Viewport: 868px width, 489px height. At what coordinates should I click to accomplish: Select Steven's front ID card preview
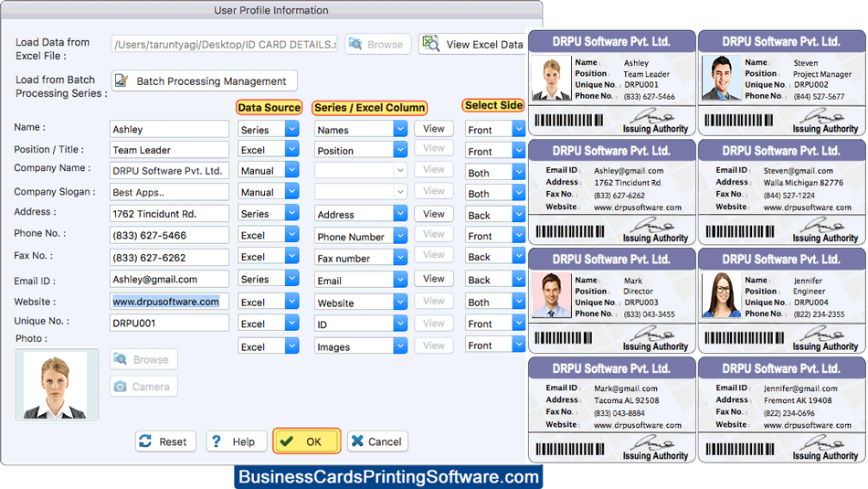(781, 83)
